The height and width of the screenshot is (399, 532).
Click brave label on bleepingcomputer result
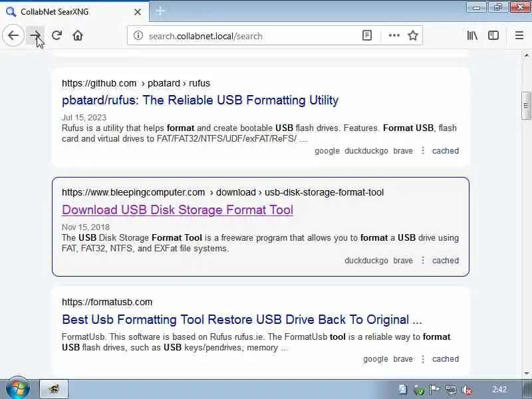point(403,261)
